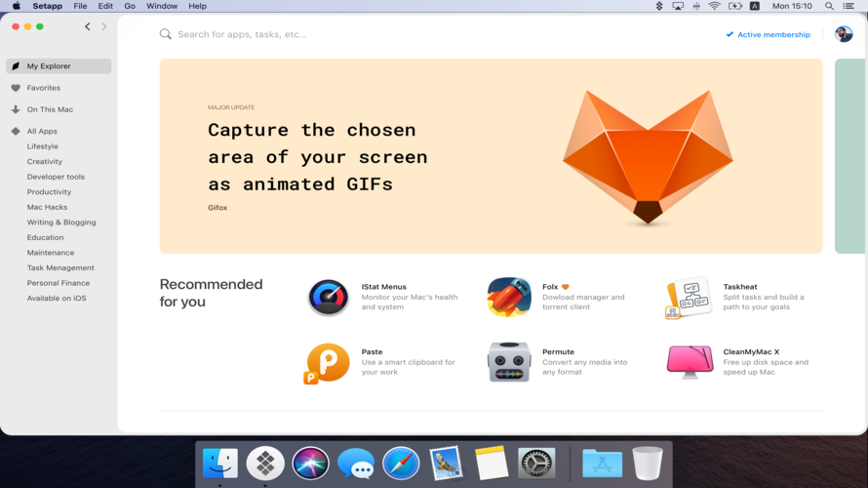The height and width of the screenshot is (488, 868).
Task: Open Setapp icon in the dock
Action: pos(265,463)
